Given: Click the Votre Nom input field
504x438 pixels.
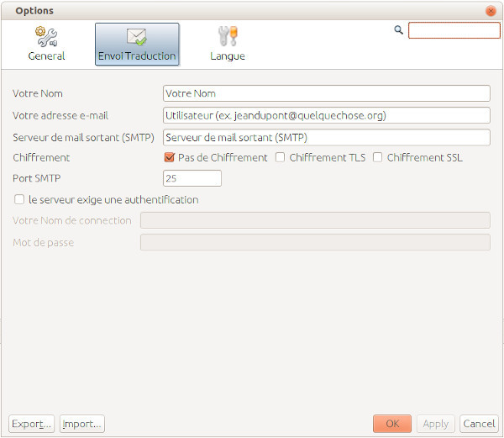Looking at the screenshot, I should [x=327, y=93].
